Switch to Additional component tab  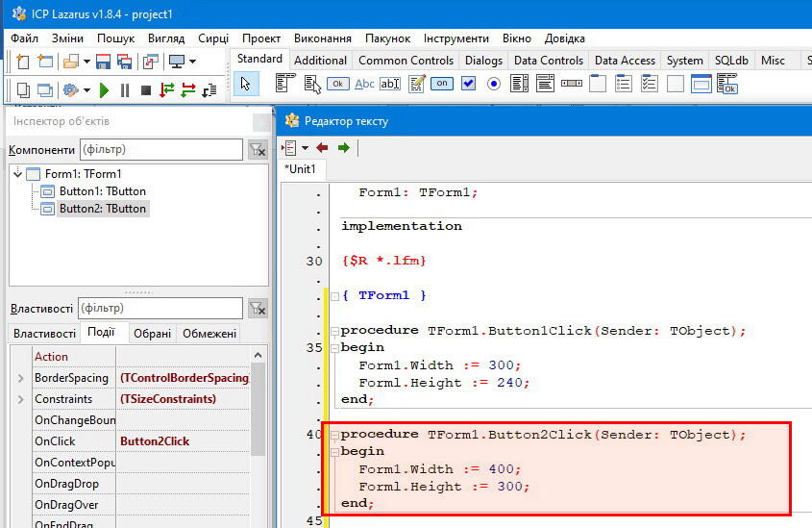click(x=321, y=61)
